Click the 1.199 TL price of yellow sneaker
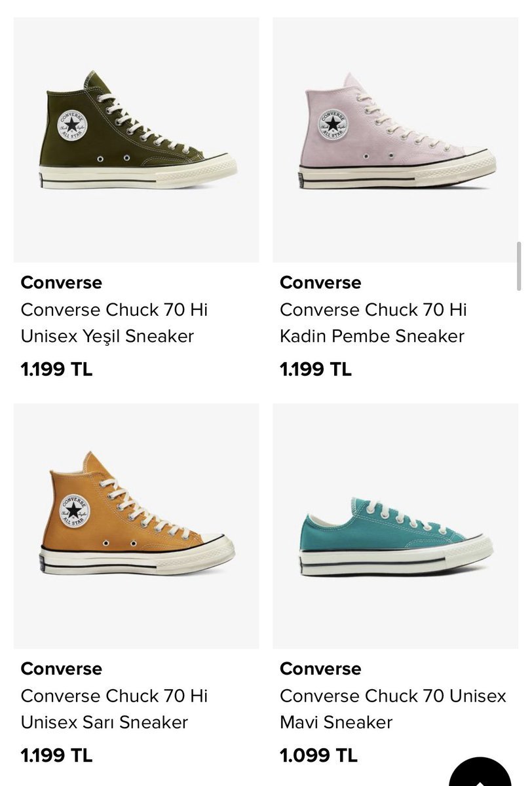This screenshot has width=532, height=786. click(57, 755)
